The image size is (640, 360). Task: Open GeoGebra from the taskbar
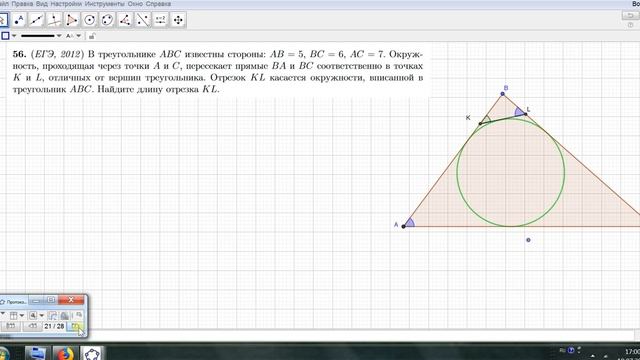point(92,353)
